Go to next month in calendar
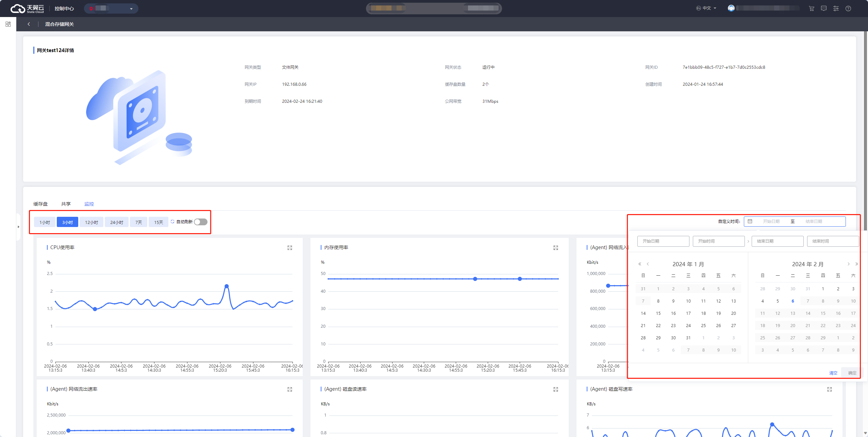868x437 pixels. (849, 264)
